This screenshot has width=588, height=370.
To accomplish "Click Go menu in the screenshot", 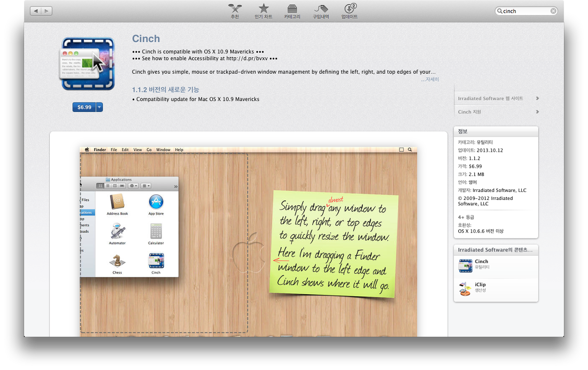I will pyautogui.click(x=149, y=150).
